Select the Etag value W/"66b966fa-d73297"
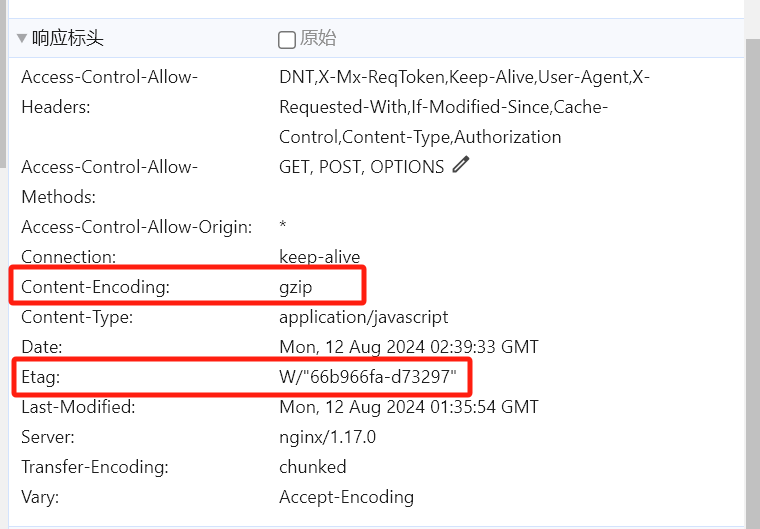The image size is (760, 529). (368, 377)
